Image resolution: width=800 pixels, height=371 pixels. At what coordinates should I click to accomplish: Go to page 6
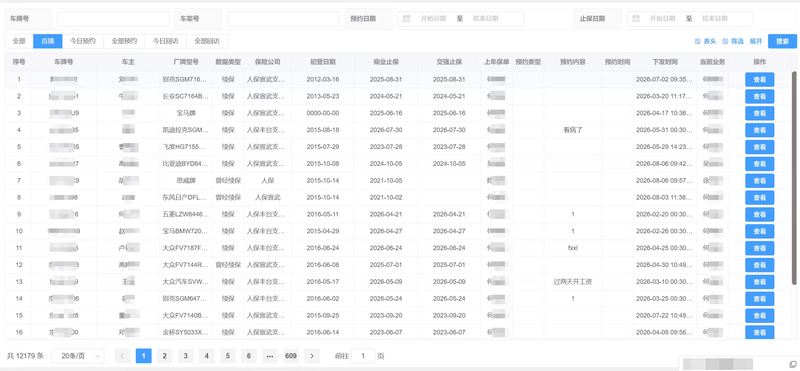click(248, 356)
